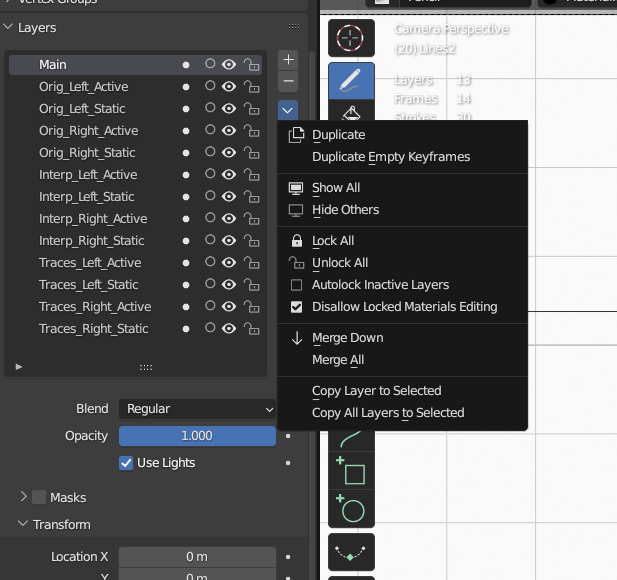617x580 pixels.
Task: Choose Duplicate from layer menu
Action: (x=403, y=135)
